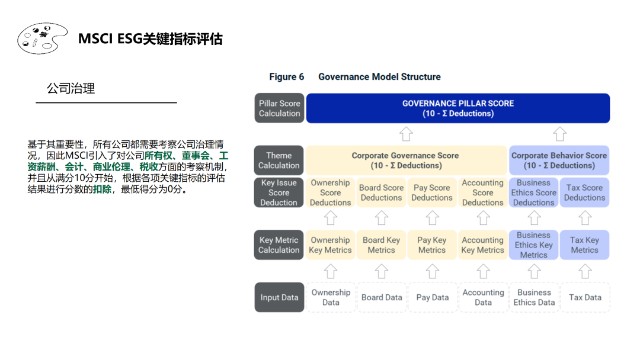Select the Corporate Governance Score box
The height and width of the screenshot is (360, 640).
tap(406, 160)
